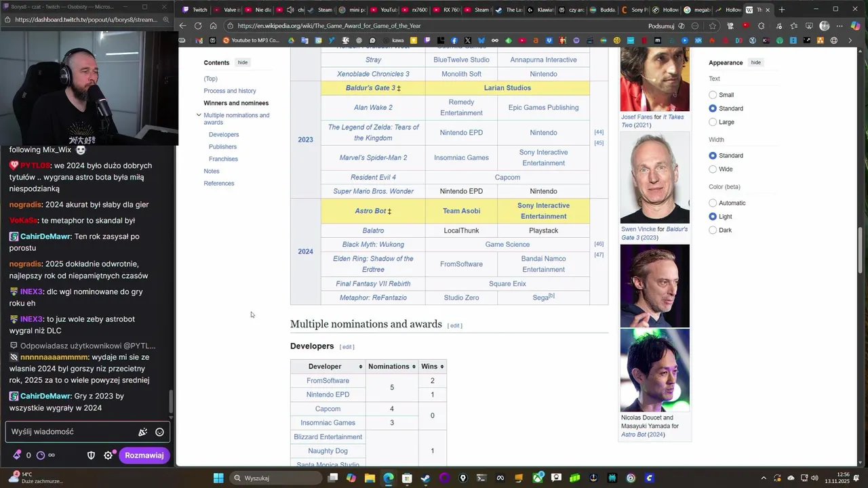The height and width of the screenshot is (488, 868).
Task: Open the channel points icon in chat
Action: (x=41, y=455)
